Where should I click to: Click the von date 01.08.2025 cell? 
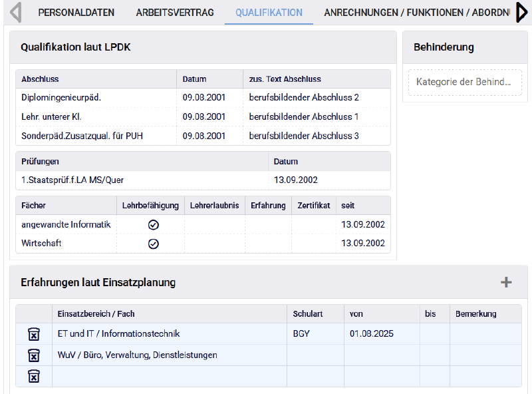382,334
